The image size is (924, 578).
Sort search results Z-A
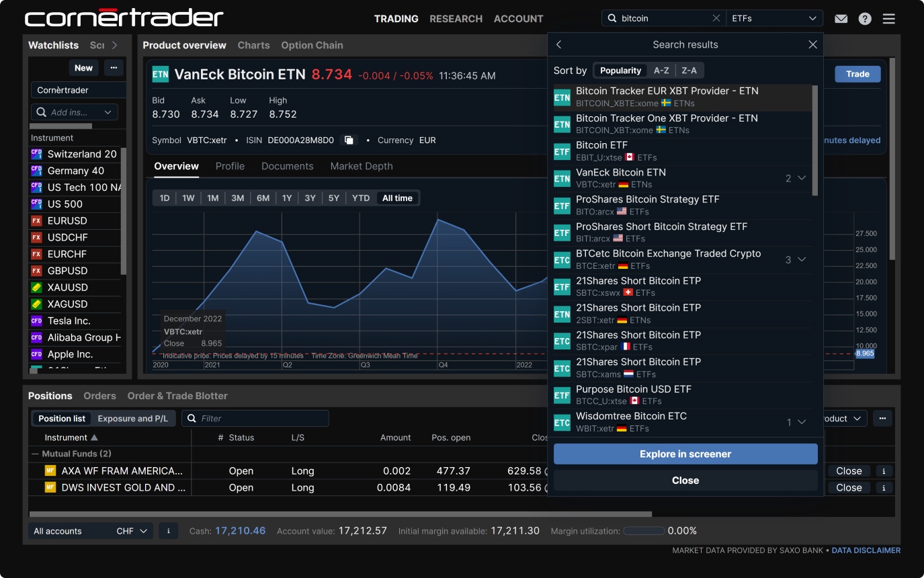click(x=689, y=71)
